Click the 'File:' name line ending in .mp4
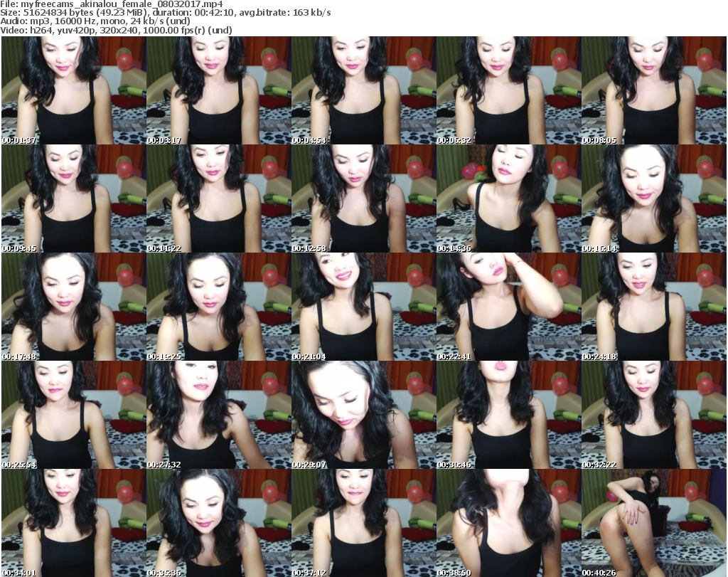Image resolution: width=728 pixels, height=577 pixels. coord(112,4)
